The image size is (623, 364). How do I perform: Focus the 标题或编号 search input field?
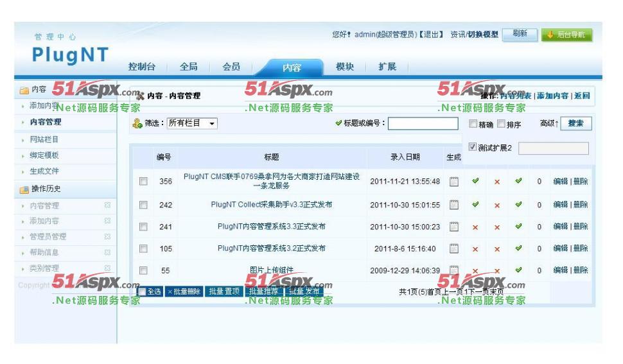point(423,123)
